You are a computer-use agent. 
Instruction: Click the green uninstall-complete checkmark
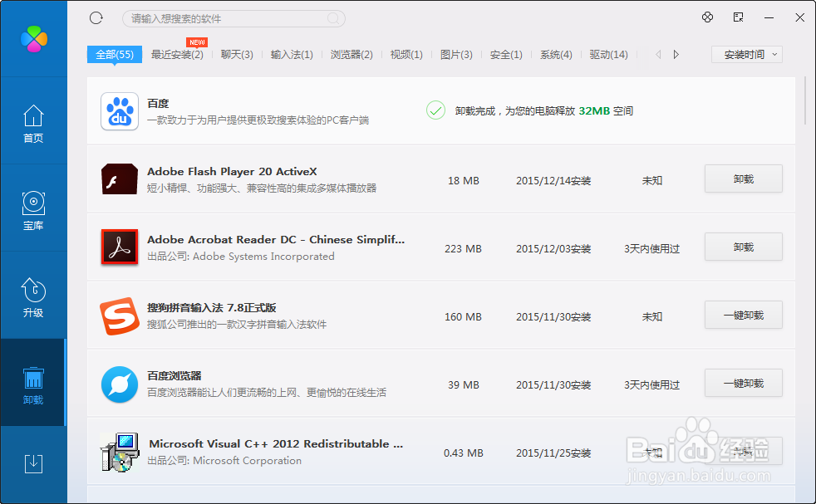[x=435, y=110]
